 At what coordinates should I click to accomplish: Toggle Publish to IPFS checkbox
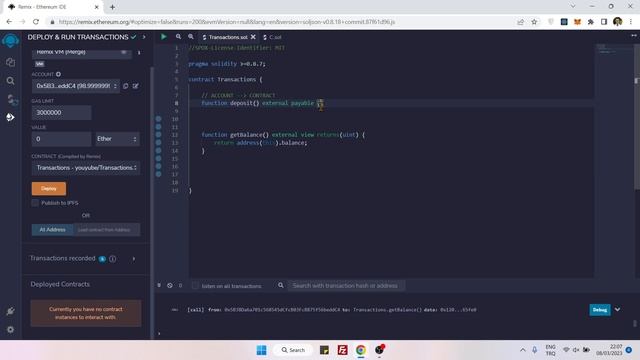(36, 203)
